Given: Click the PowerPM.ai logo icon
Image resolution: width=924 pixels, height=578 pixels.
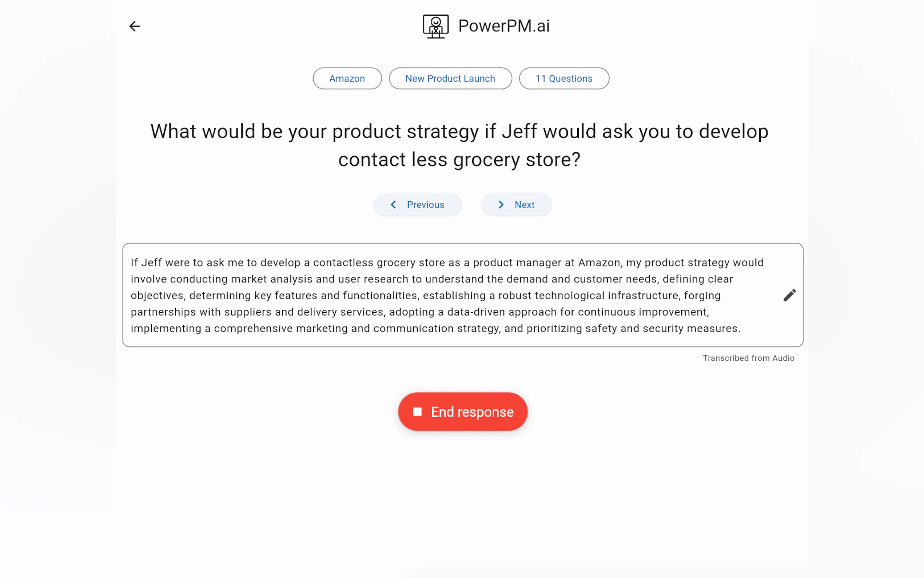Looking at the screenshot, I should pos(435,26).
